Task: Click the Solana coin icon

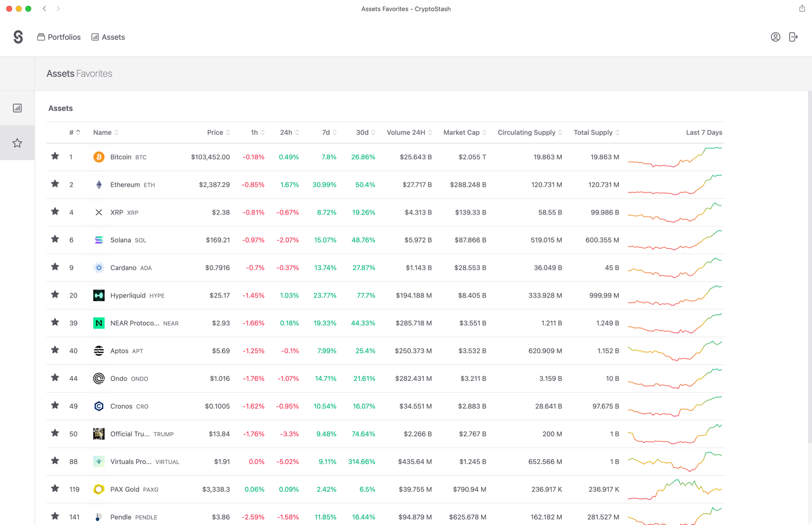Action: pyautogui.click(x=99, y=240)
